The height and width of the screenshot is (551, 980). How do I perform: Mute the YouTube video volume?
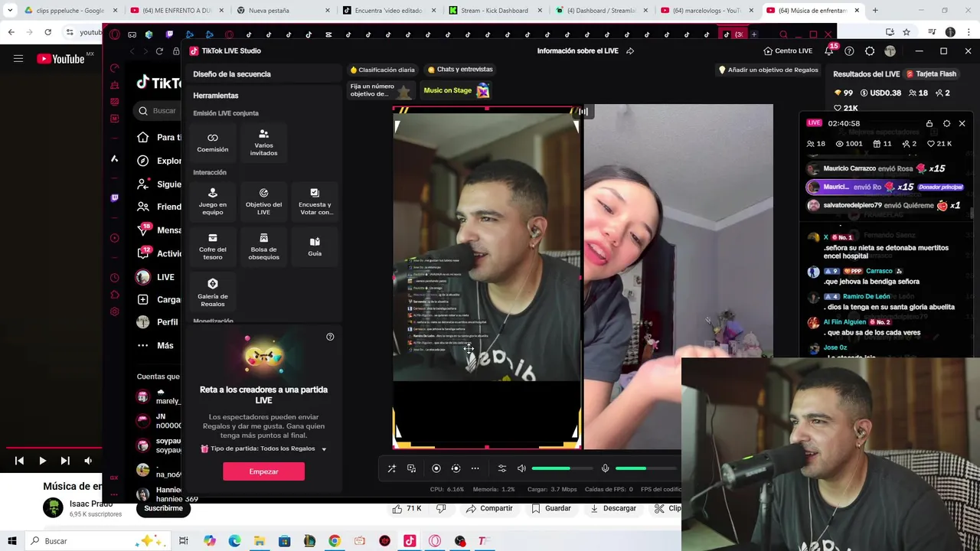[88, 461]
